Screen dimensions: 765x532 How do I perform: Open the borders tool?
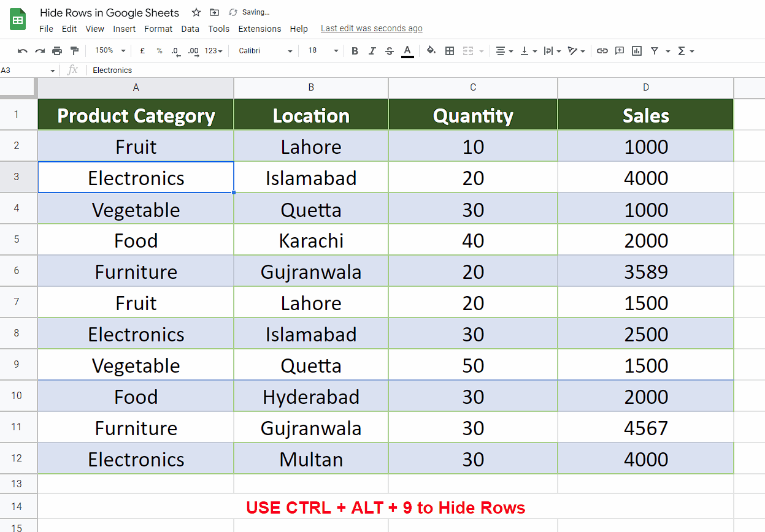point(450,50)
